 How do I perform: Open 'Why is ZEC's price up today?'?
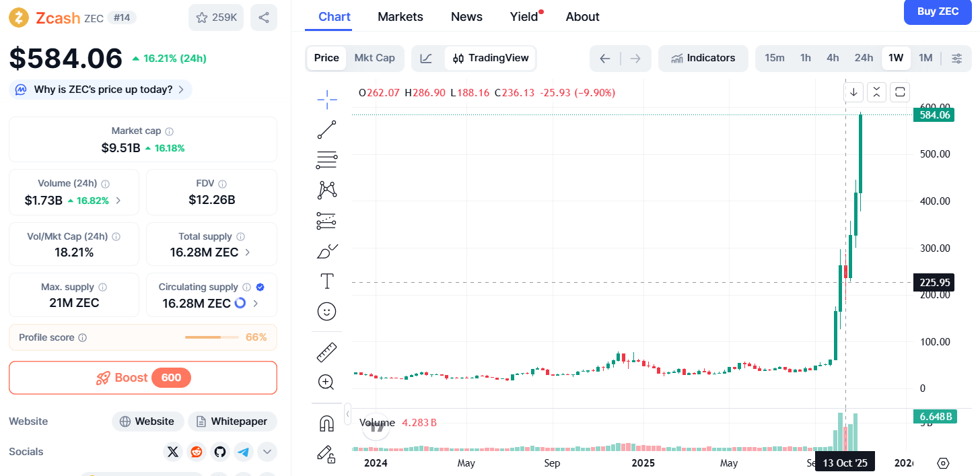(100, 89)
